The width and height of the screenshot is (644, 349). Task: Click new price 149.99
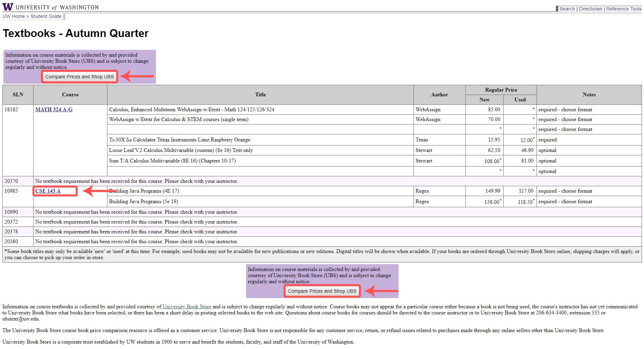coord(492,191)
